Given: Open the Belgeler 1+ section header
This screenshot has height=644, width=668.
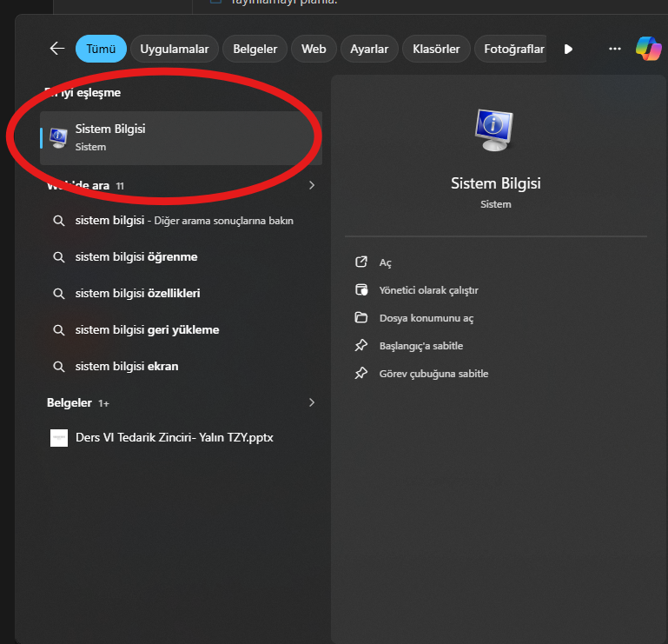Looking at the screenshot, I should pyautogui.click(x=78, y=402).
